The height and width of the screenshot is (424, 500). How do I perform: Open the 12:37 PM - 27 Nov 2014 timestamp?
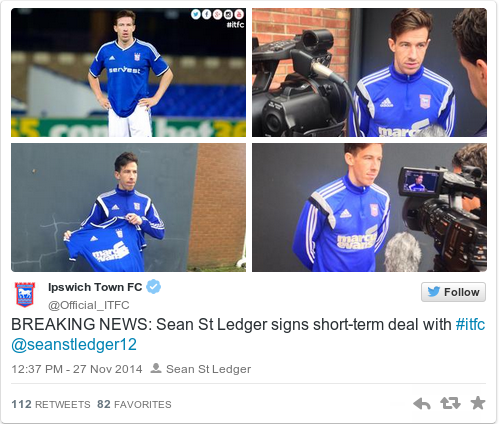click(77, 369)
